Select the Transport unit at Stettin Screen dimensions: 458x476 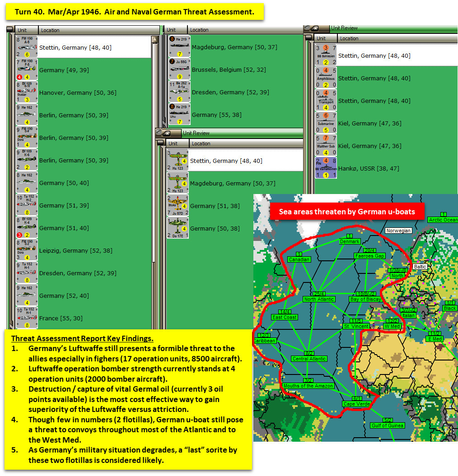(326, 100)
